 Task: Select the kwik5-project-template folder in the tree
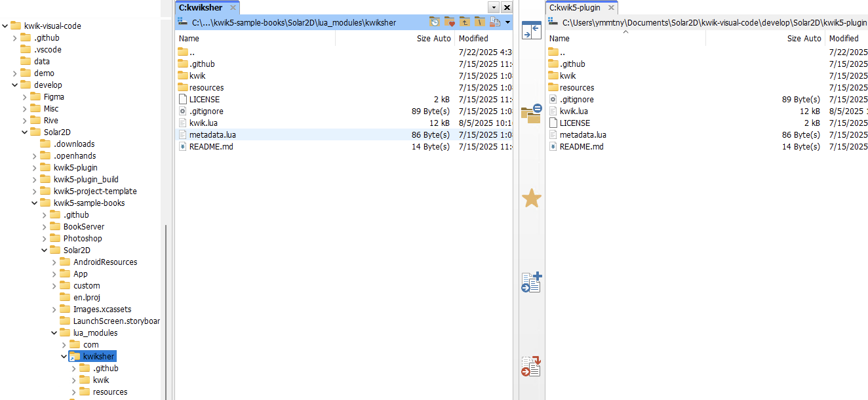[95, 191]
